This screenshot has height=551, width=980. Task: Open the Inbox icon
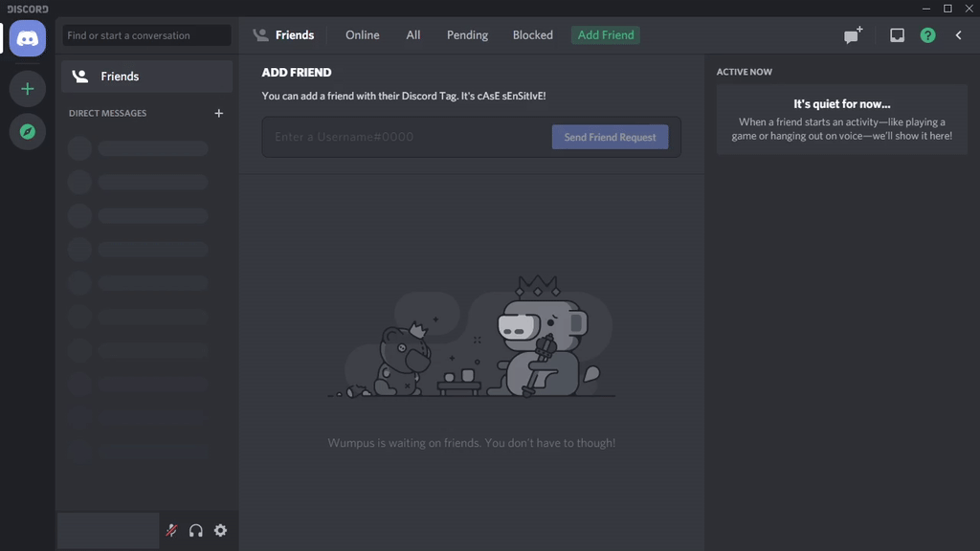[897, 35]
